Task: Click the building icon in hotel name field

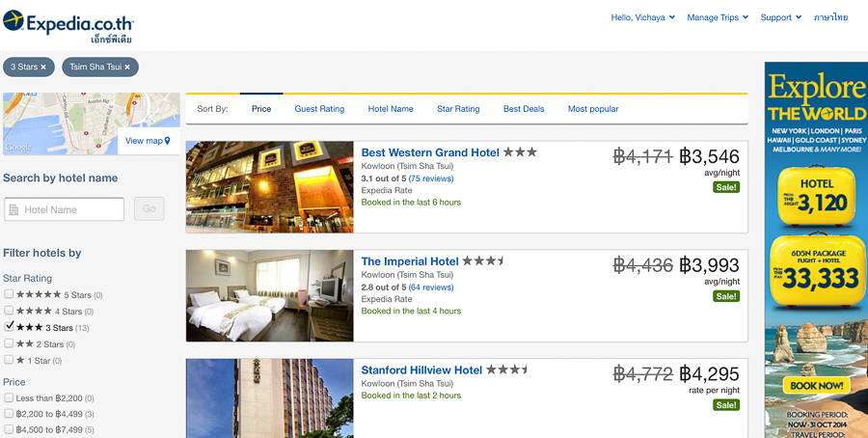Action: point(14,210)
